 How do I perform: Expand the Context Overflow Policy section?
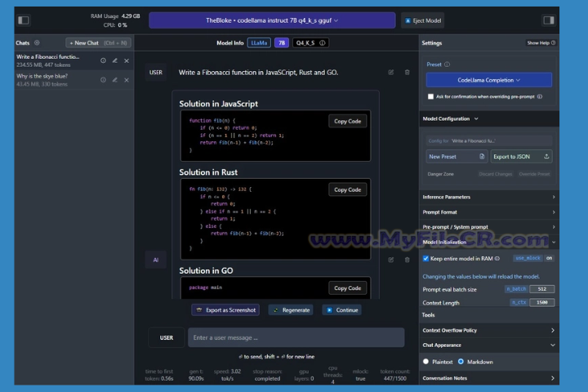tap(489, 330)
